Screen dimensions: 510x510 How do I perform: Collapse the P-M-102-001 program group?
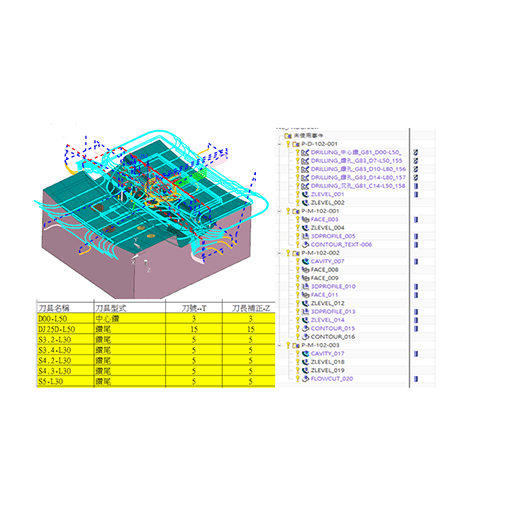click(280, 211)
